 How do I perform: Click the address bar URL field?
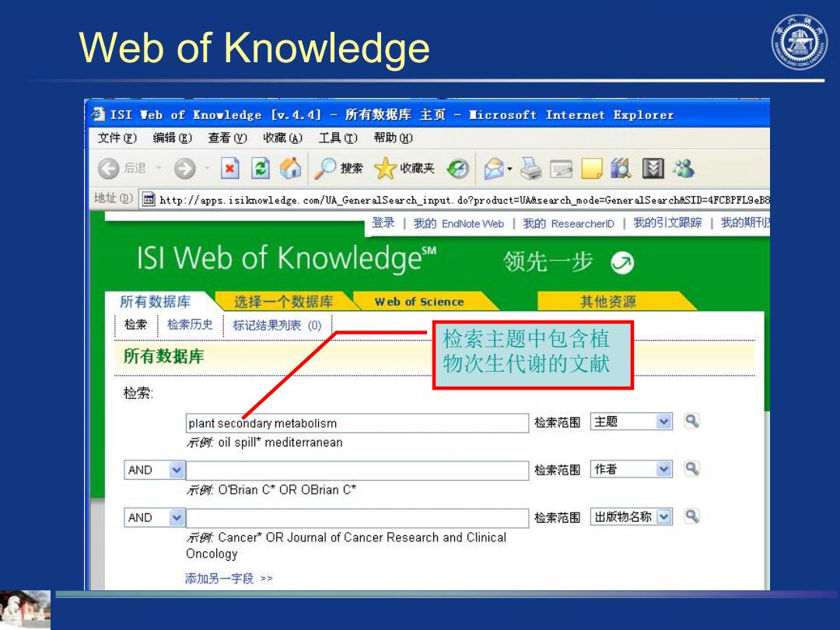pos(454,200)
